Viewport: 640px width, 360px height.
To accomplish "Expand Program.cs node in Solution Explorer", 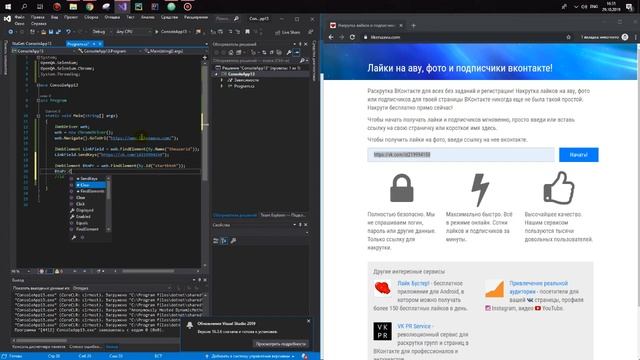I will pyautogui.click(x=222, y=87).
